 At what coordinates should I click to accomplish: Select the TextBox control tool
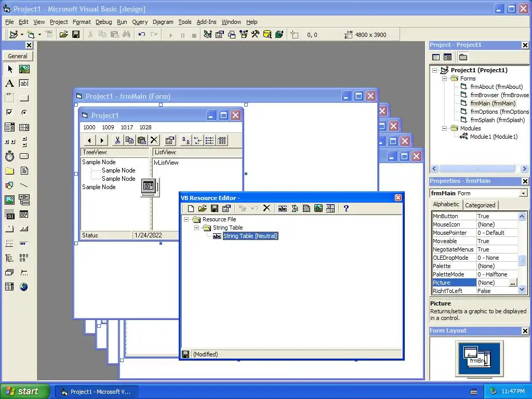pyautogui.click(x=24, y=84)
